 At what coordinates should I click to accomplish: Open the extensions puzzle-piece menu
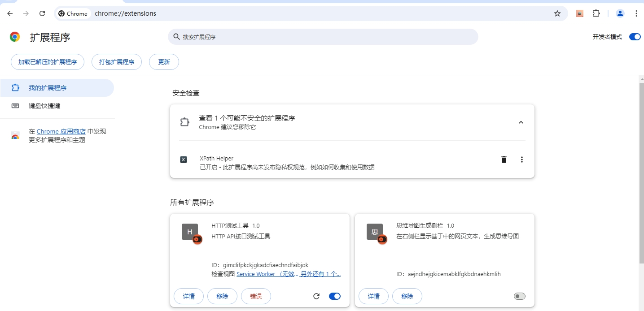pos(596,13)
